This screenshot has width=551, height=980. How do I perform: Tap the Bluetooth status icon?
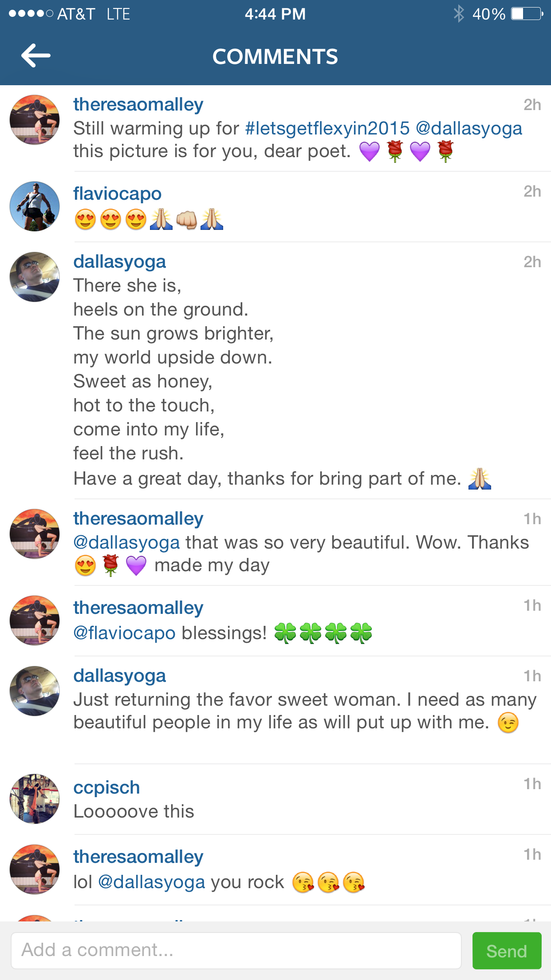pyautogui.click(x=459, y=14)
